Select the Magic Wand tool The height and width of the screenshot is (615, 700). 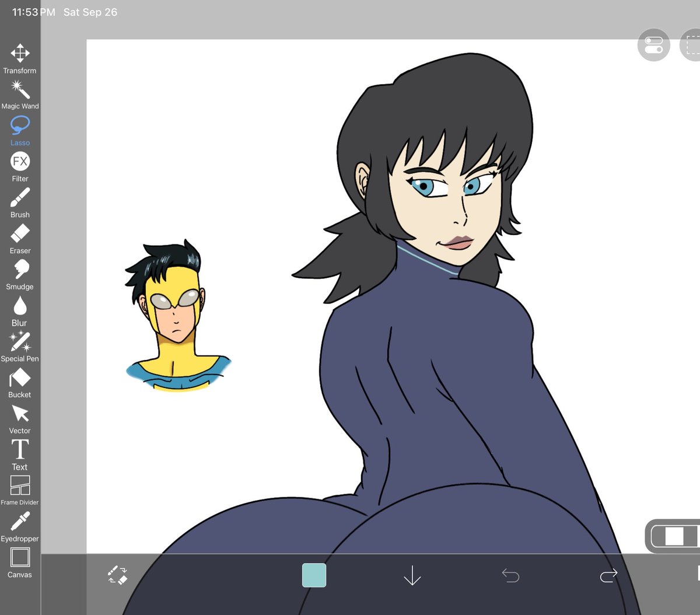coord(20,95)
